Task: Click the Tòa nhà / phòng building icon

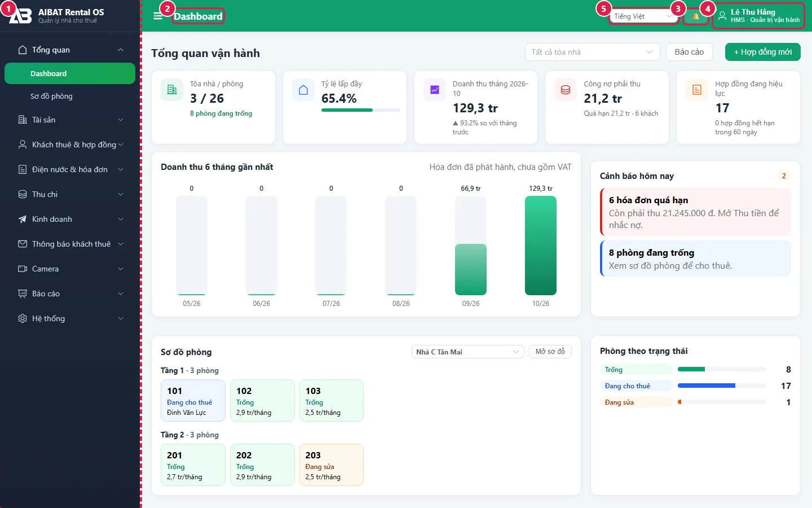Action: [x=172, y=90]
